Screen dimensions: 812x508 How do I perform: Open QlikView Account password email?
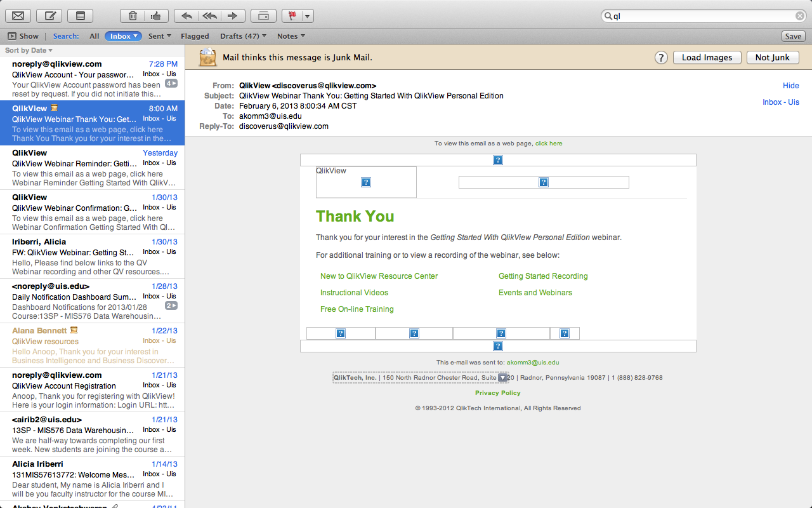point(92,79)
